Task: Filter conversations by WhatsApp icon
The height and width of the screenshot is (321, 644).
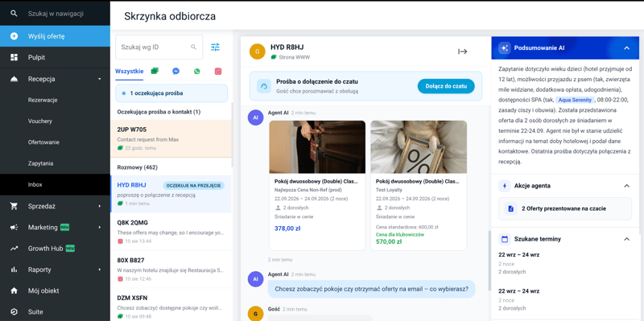Action: [196, 71]
